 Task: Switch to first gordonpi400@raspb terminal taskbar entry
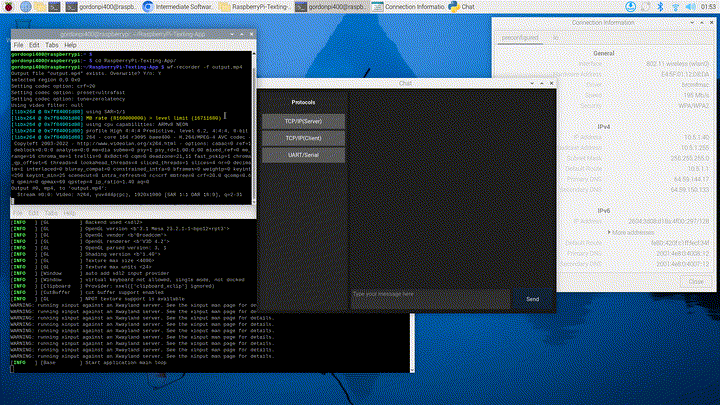(101, 6)
